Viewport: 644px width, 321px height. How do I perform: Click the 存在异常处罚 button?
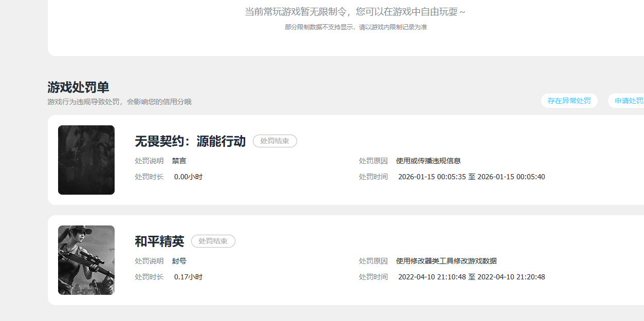coord(569,101)
